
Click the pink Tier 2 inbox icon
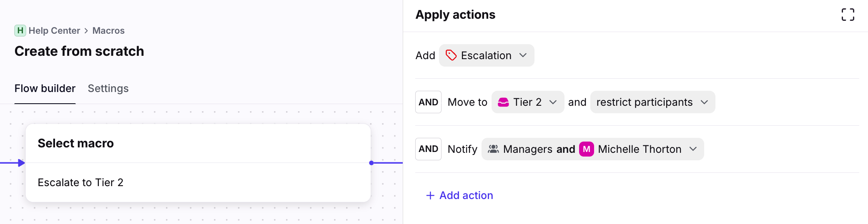503,102
